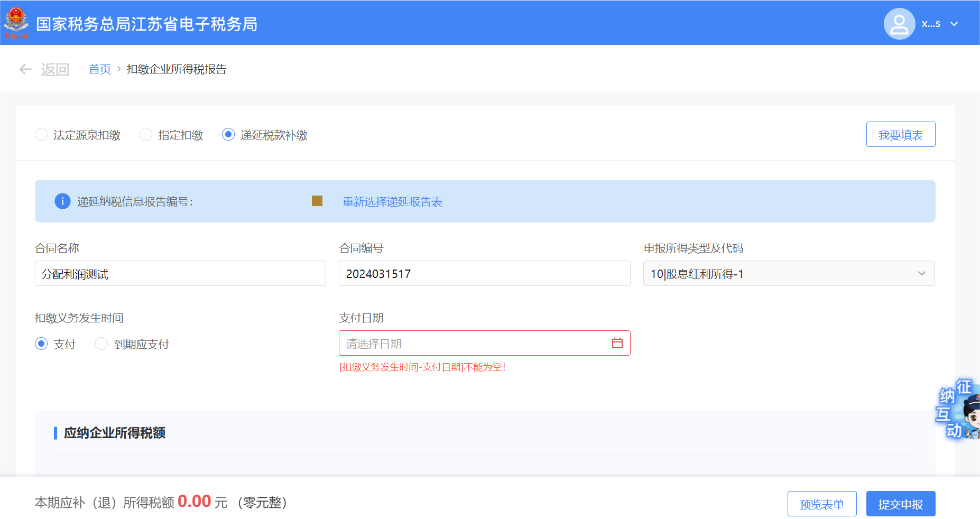980x519 pixels.
Task: Click the tax bureau emblem logo
Action: (x=16, y=23)
